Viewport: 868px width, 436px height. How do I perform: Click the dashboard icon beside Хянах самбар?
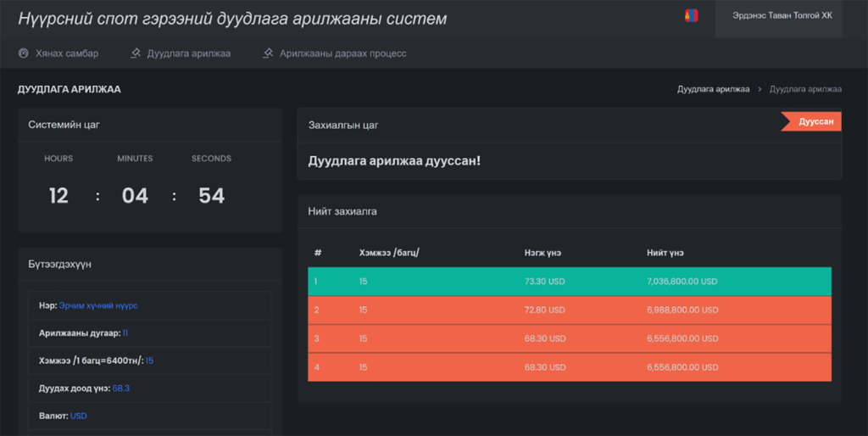(23, 53)
